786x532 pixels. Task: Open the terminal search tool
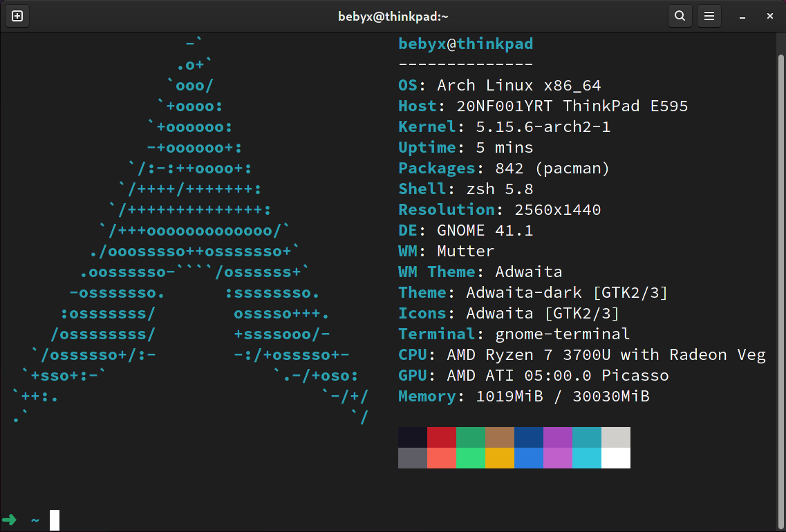coord(680,16)
